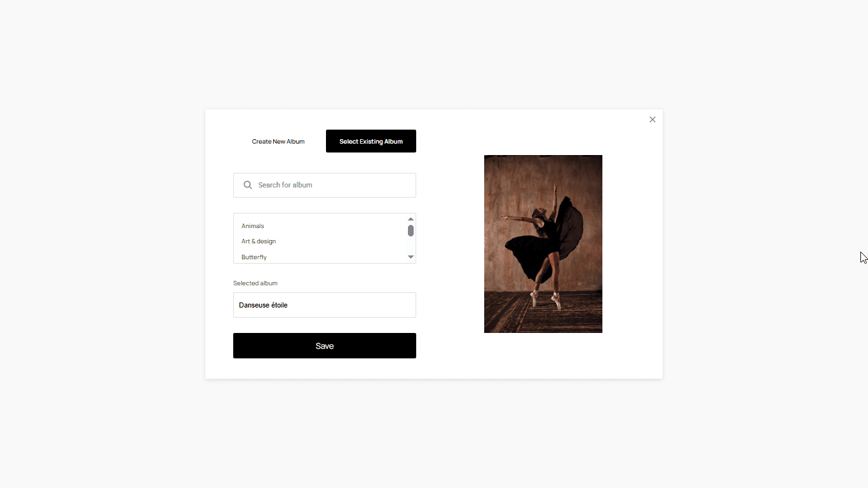Click the Danseuse étoile selected album field
The width and height of the screenshot is (868, 488).
coord(325,305)
